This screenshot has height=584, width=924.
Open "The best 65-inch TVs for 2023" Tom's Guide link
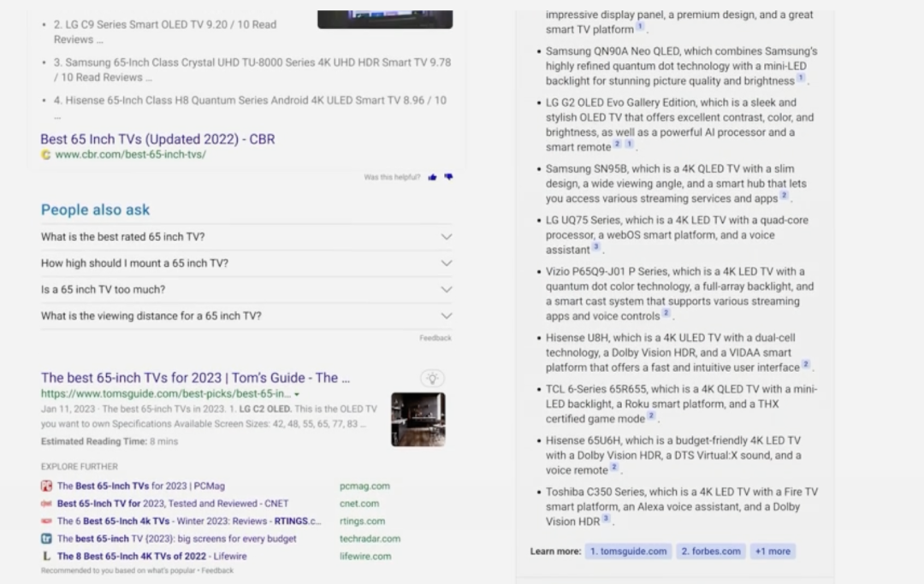[195, 377]
